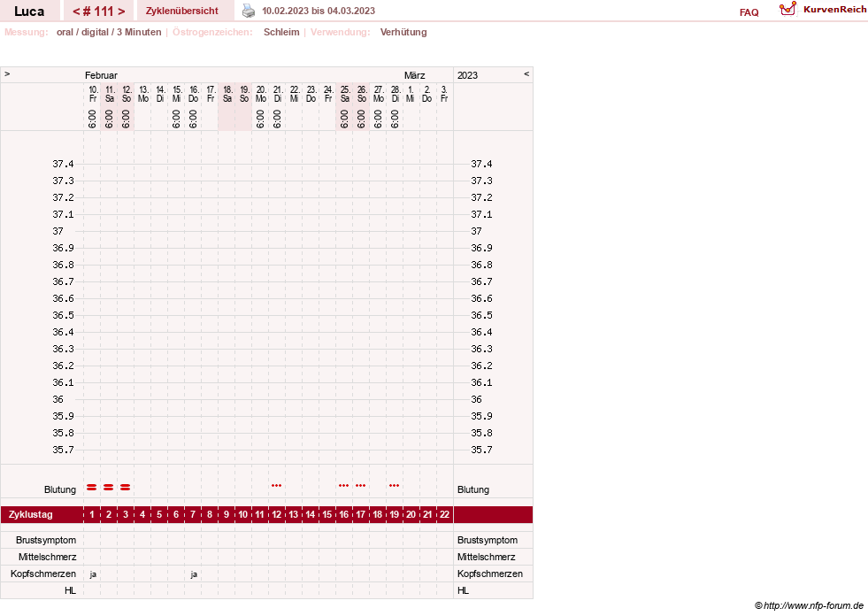Click the 'Februar' month label

click(101, 75)
